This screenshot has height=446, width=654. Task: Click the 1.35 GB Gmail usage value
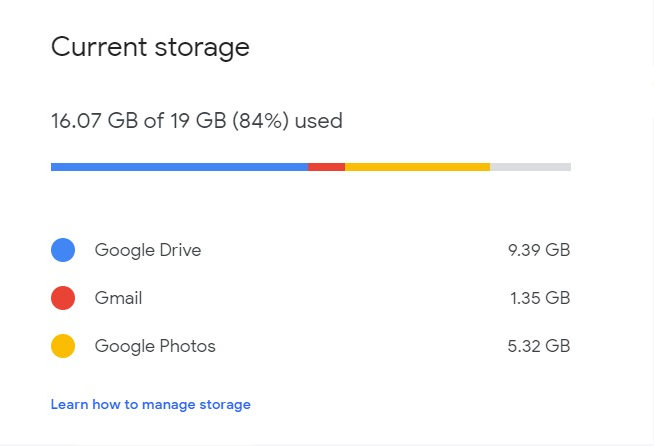540,298
